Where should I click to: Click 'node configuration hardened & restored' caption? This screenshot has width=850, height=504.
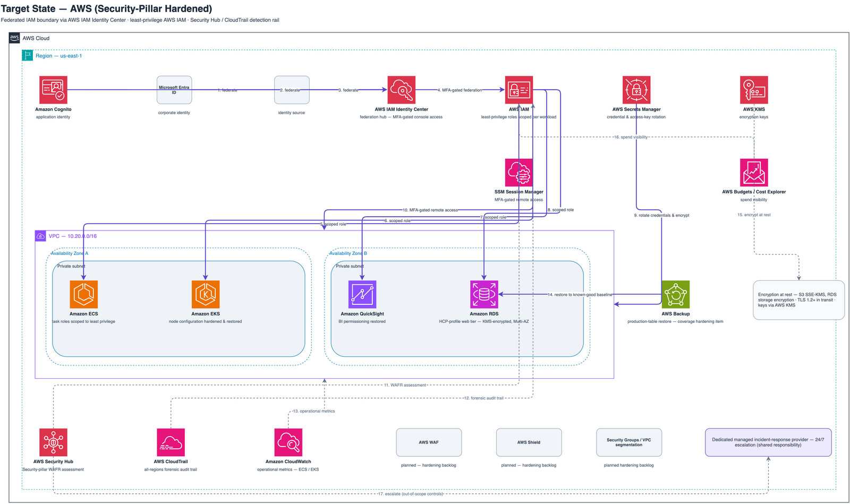tap(206, 321)
